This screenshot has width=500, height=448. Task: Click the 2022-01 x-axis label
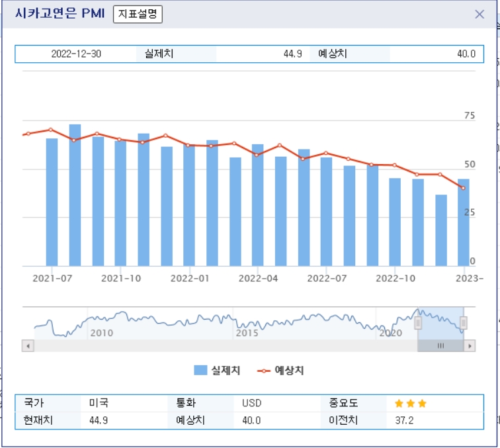click(x=190, y=279)
